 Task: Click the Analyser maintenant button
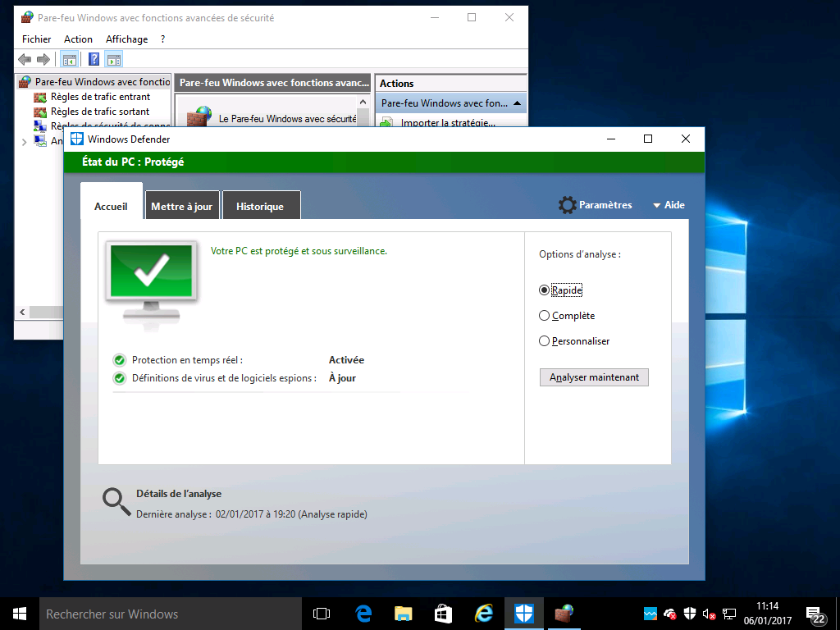[x=594, y=377]
